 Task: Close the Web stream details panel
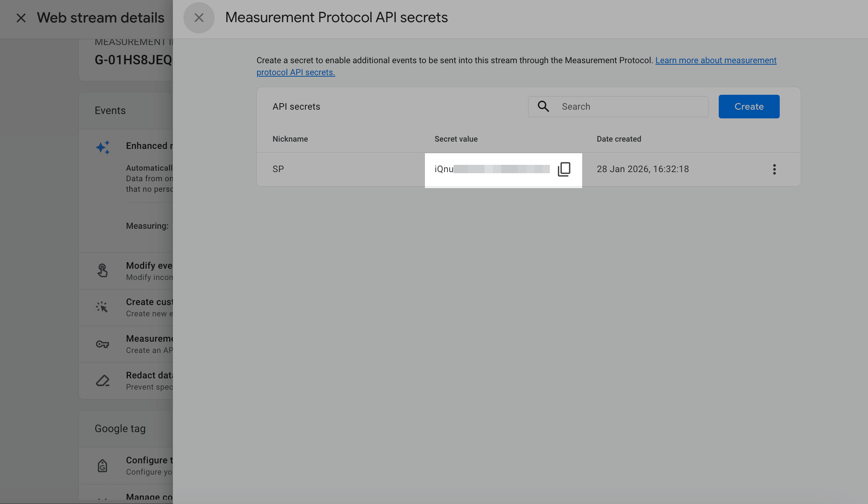pyautogui.click(x=21, y=18)
